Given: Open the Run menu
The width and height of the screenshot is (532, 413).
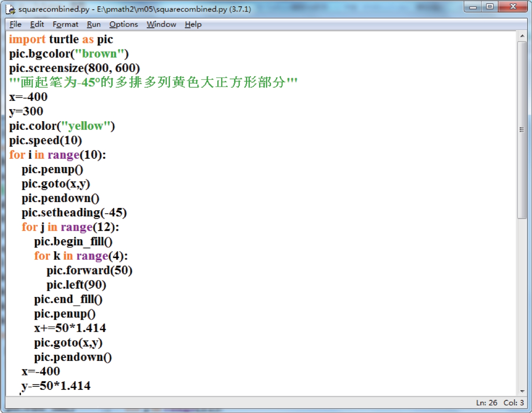Looking at the screenshot, I should click(x=93, y=24).
